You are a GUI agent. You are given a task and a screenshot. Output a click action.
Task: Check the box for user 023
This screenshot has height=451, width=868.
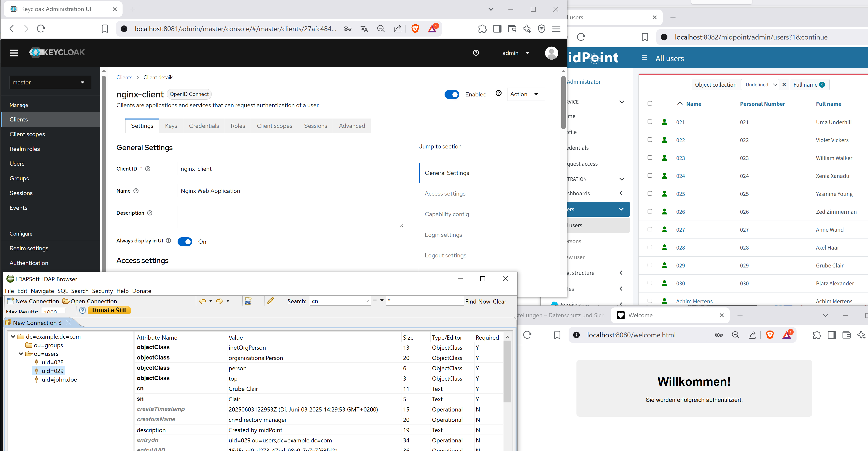pyautogui.click(x=650, y=158)
